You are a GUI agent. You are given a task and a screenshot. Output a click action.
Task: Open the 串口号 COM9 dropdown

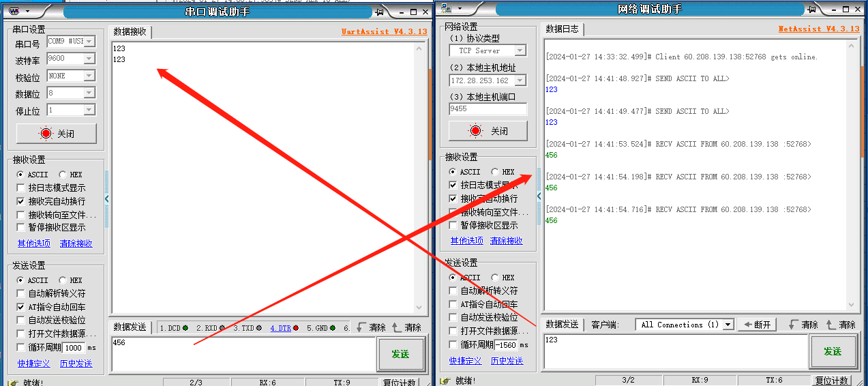(89, 42)
